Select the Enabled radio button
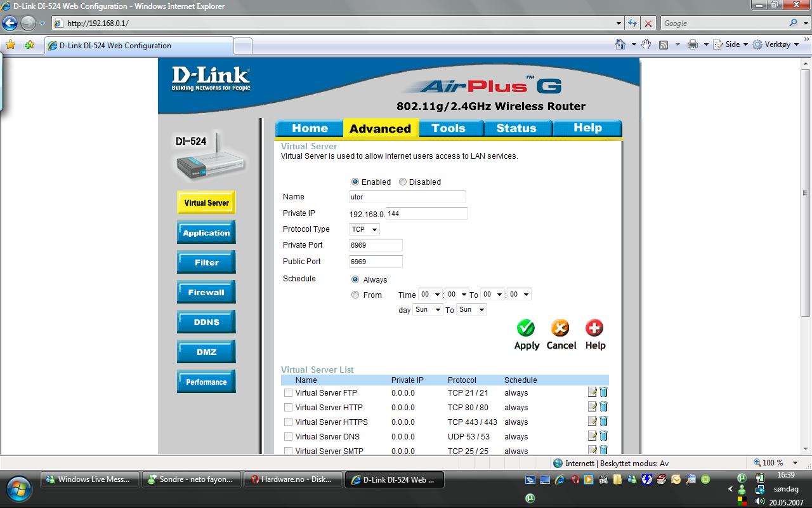 (x=355, y=182)
